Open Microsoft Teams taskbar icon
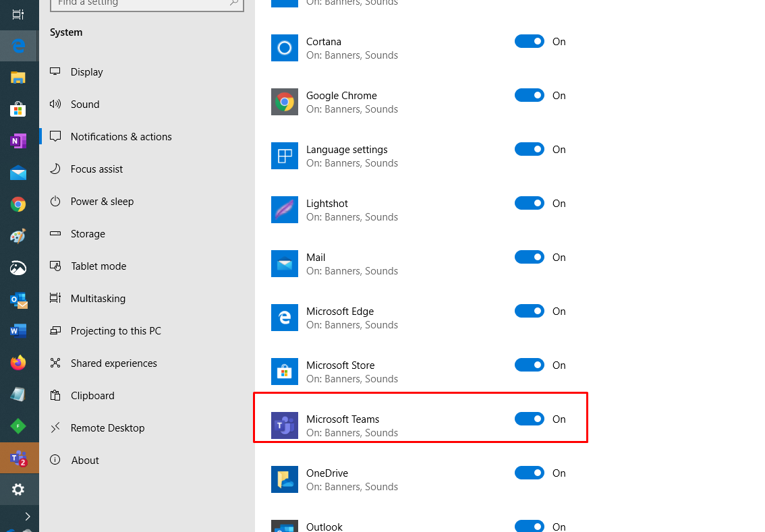Image resolution: width=765 pixels, height=532 pixels. [x=19, y=458]
